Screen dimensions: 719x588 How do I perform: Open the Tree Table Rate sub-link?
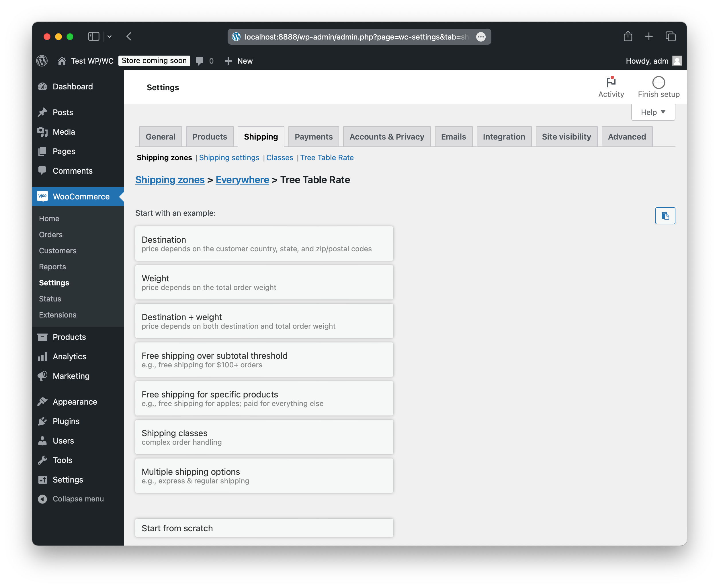click(327, 158)
